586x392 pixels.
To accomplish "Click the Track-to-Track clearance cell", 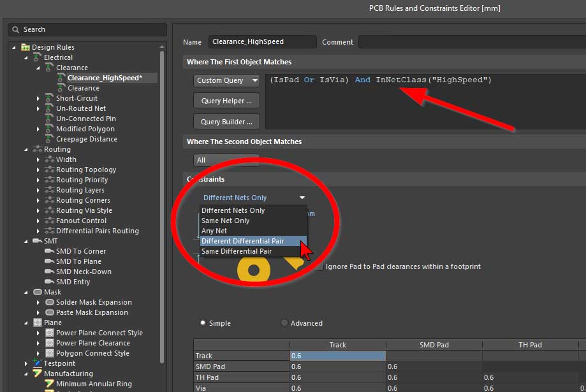I will (337, 356).
